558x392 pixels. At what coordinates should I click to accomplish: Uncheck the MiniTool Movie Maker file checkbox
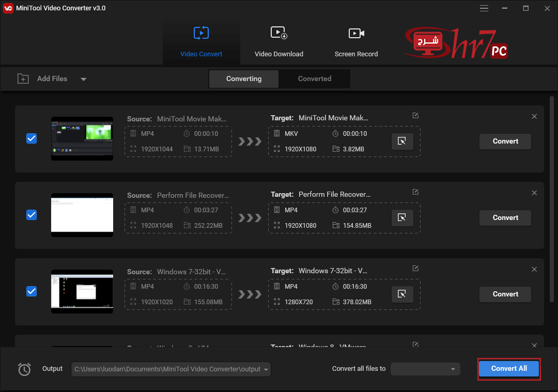32,138
